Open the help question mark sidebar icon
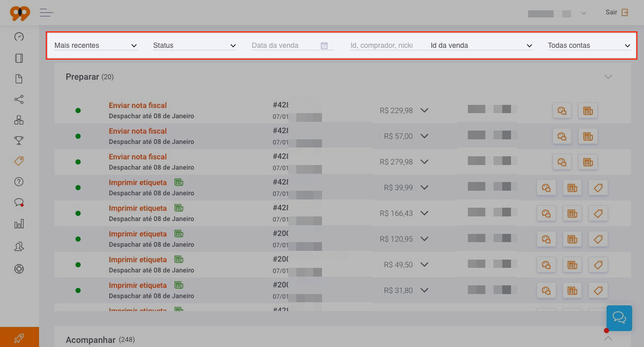644x347 pixels. pyautogui.click(x=19, y=181)
